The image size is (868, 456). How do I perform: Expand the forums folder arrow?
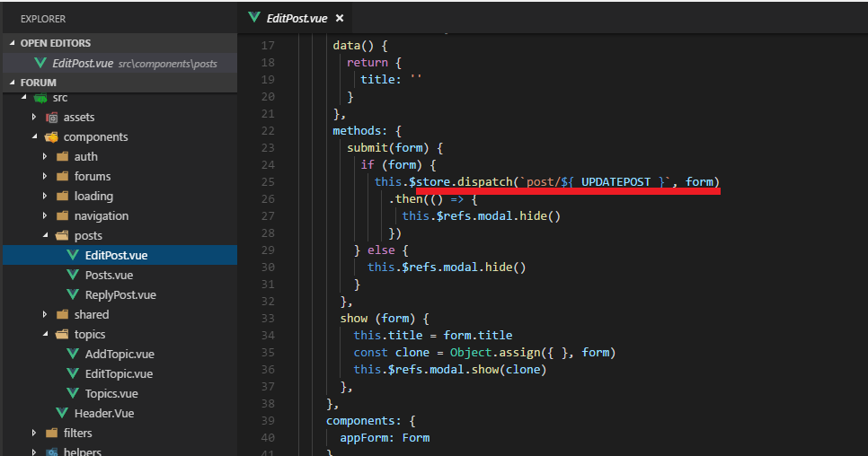click(45, 176)
